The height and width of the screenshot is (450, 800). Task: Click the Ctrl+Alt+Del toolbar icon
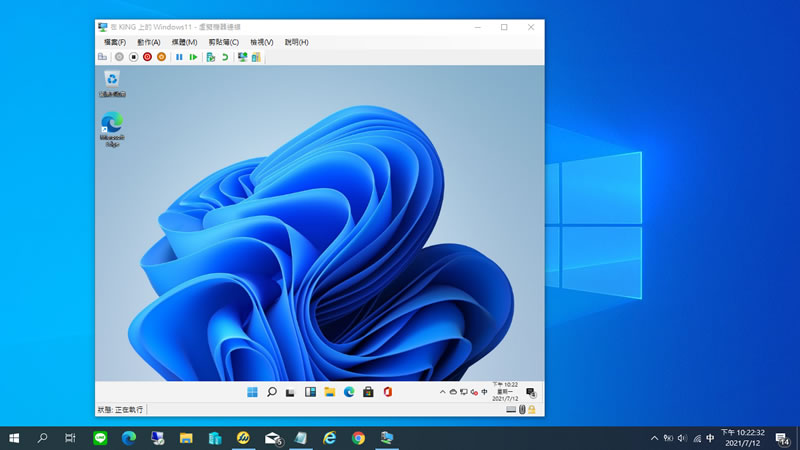point(103,57)
